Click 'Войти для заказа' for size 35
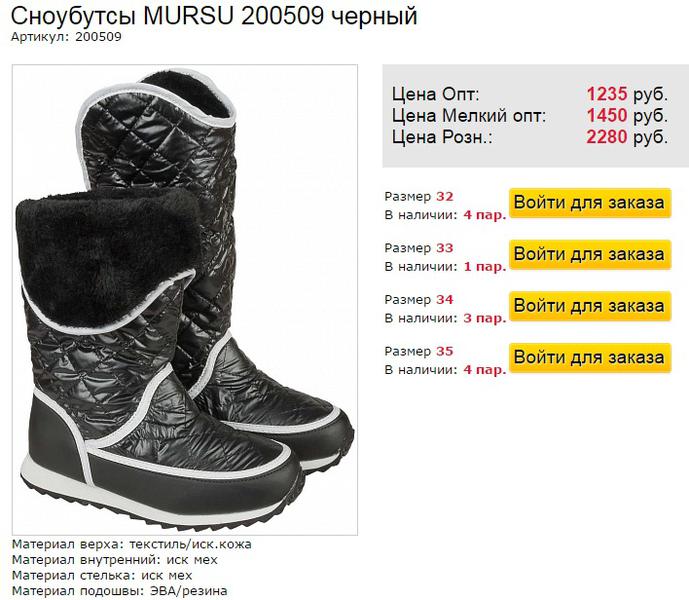 [x=590, y=357]
